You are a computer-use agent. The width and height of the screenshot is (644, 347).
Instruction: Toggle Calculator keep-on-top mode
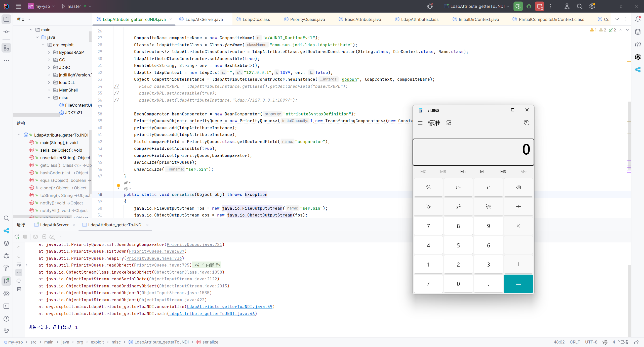449,123
